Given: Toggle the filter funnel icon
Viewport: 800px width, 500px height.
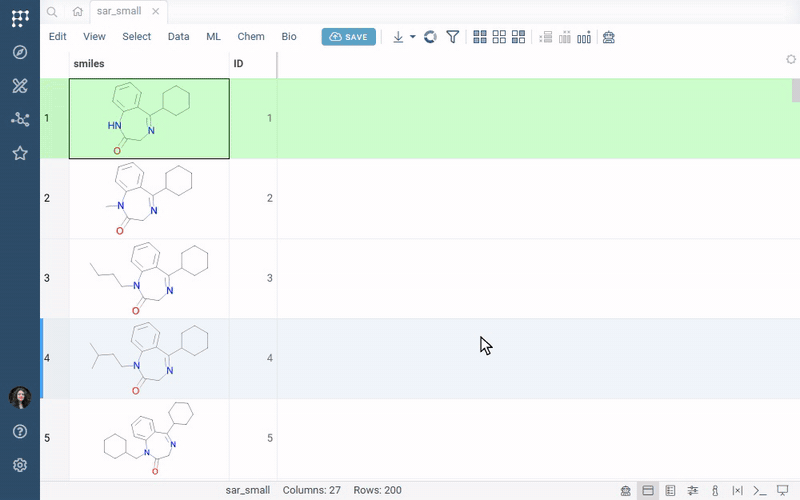Looking at the screenshot, I should (453, 37).
